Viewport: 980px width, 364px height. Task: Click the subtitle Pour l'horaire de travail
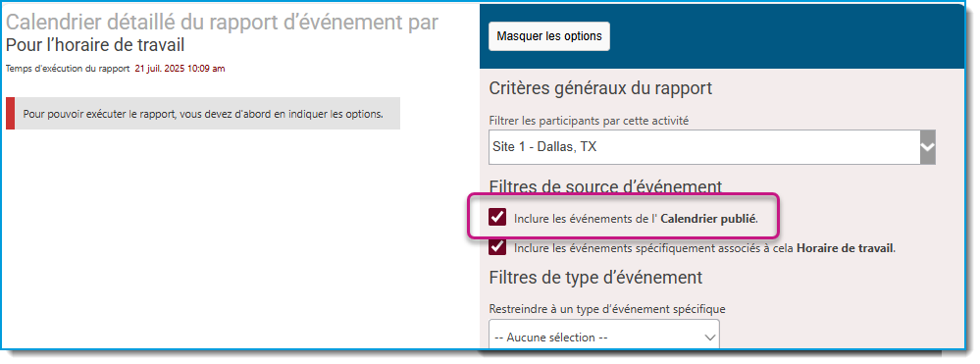pos(95,45)
